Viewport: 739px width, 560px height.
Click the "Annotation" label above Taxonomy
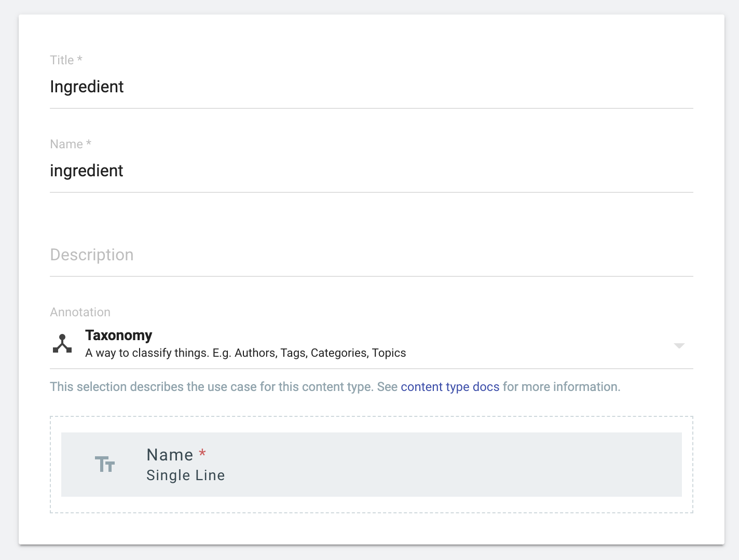[x=80, y=312]
